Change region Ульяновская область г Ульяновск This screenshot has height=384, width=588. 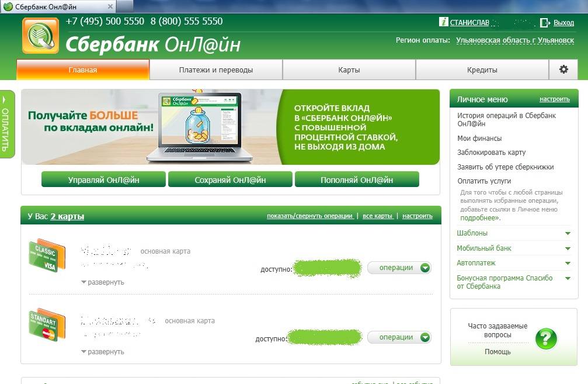pos(515,40)
